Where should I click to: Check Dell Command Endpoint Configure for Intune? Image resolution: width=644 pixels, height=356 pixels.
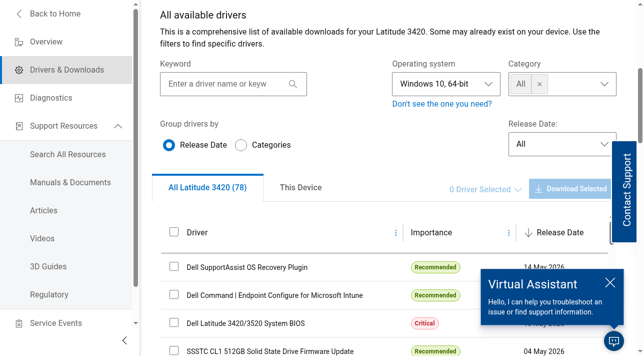tap(174, 294)
